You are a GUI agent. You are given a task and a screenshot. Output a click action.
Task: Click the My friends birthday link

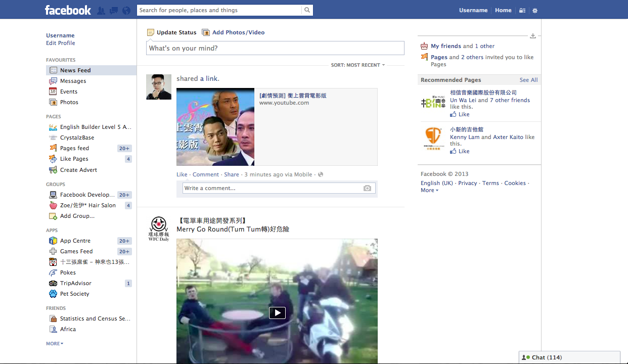point(446,46)
